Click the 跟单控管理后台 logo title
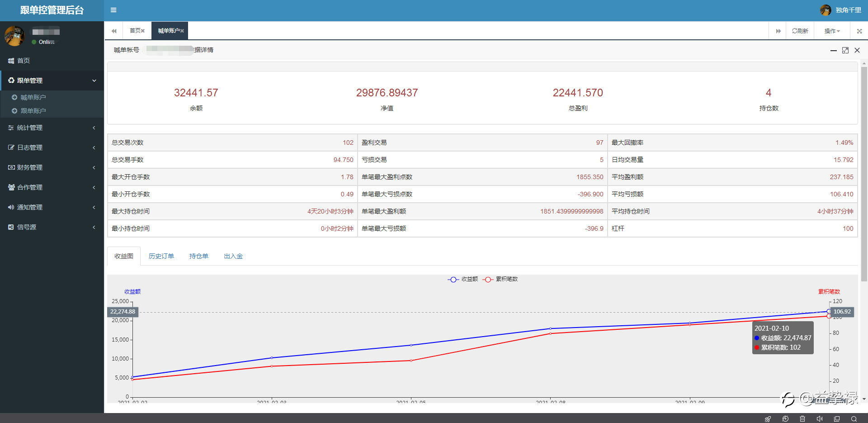This screenshot has width=868, height=423. [x=52, y=10]
